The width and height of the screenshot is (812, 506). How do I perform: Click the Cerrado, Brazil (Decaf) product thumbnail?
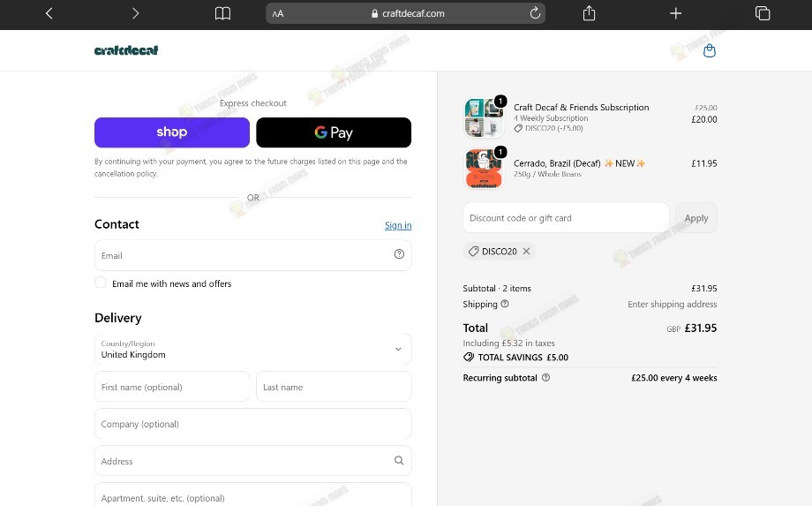tap(485, 169)
